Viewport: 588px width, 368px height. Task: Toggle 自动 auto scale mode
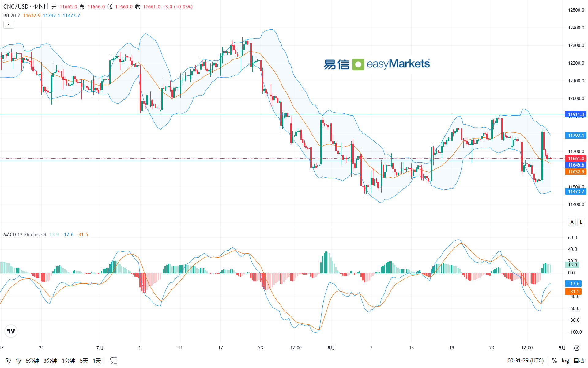pyautogui.click(x=579, y=361)
